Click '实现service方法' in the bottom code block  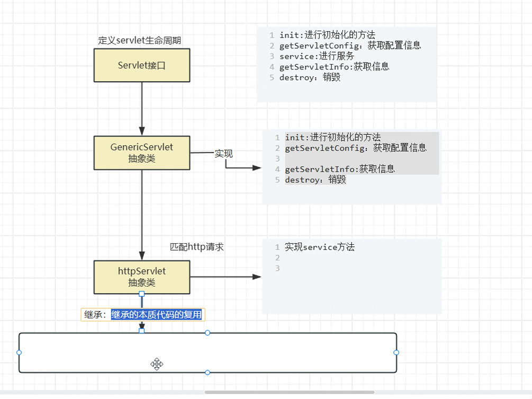320,247
